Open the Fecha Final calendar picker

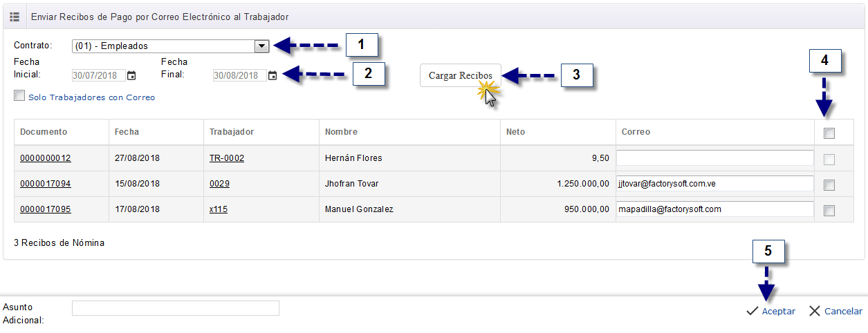tap(273, 75)
